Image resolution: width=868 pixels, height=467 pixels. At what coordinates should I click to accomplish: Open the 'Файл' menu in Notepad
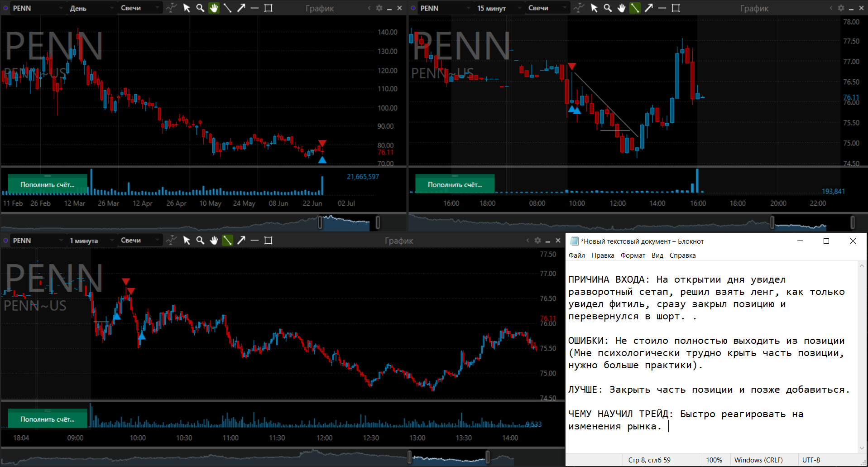[577, 255]
